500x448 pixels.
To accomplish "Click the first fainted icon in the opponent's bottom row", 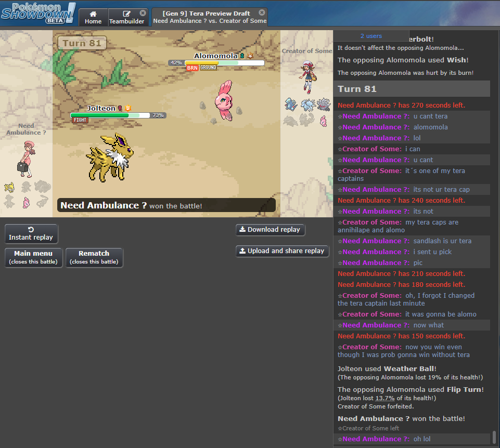I will 291,121.
